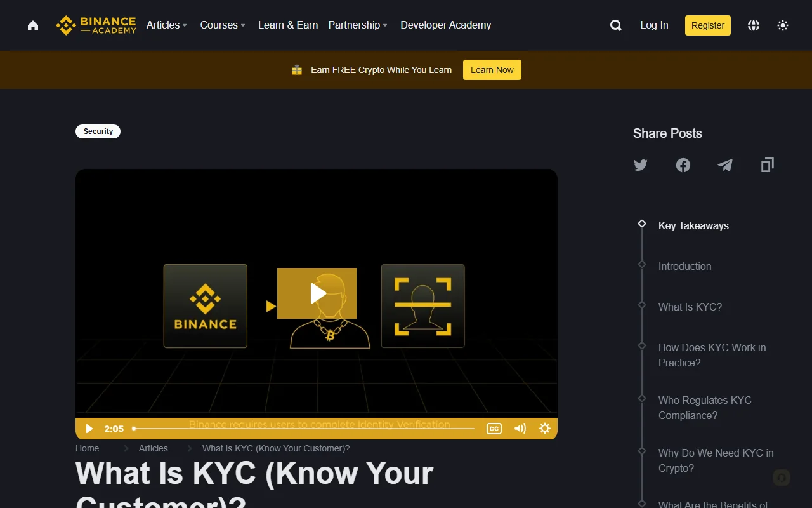
Task: Jump to Who Regulates KYC Compliance?
Action: click(x=705, y=408)
